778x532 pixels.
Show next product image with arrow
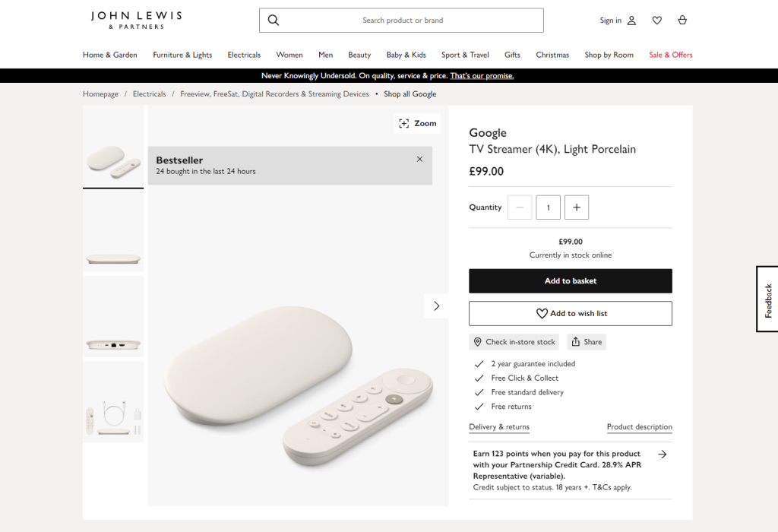tap(436, 306)
